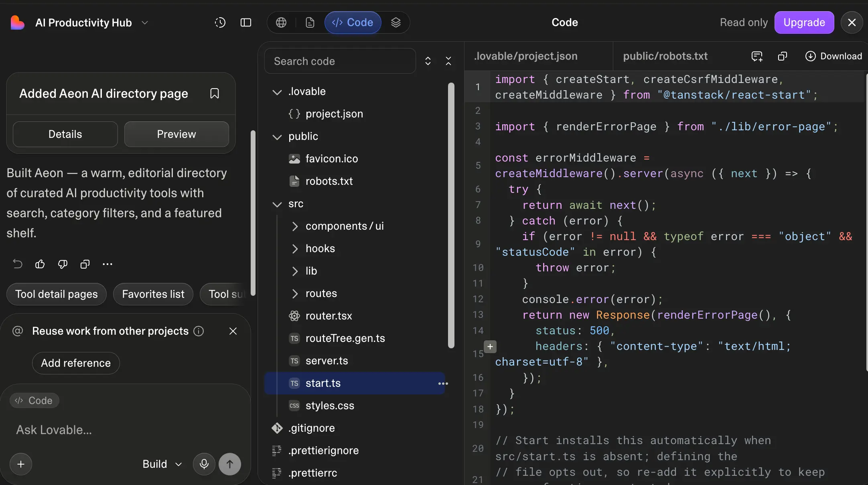Click the add-to-chat icon beside Download
868x485 pixels.
pyautogui.click(x=757, y=56)
